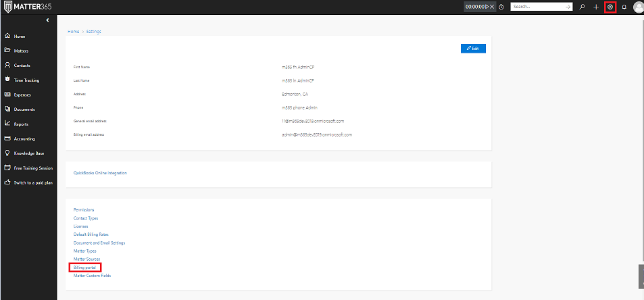Select the Billing email address value
Image resolution: width=644 pixels, height=300 pixels.
(317, 134)
